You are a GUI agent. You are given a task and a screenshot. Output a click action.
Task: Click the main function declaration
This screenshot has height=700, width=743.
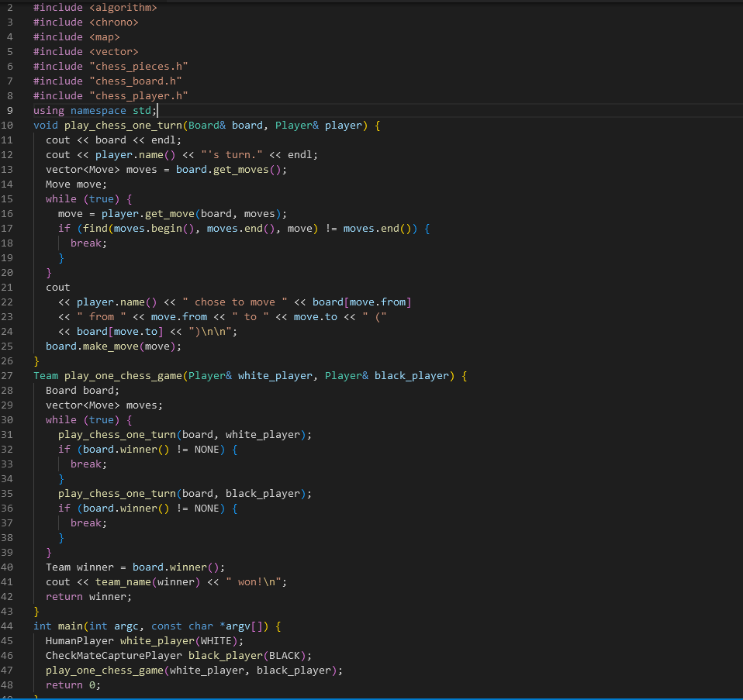click(70, 626)
